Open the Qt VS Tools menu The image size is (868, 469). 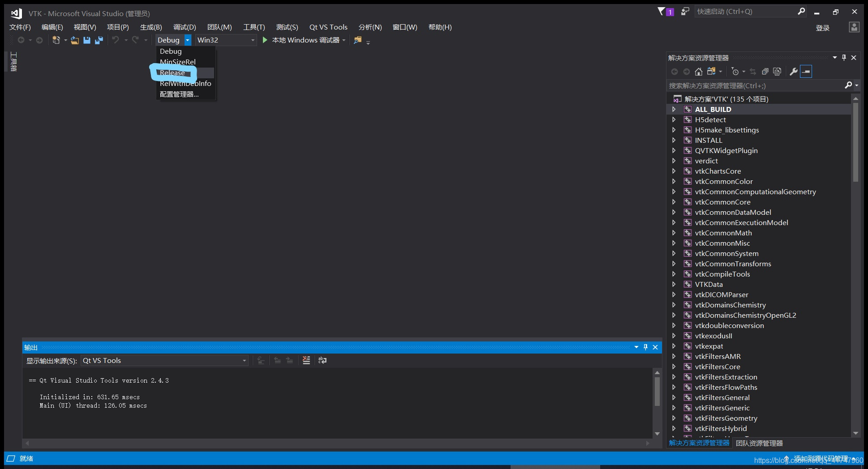[x=328, y=27]
